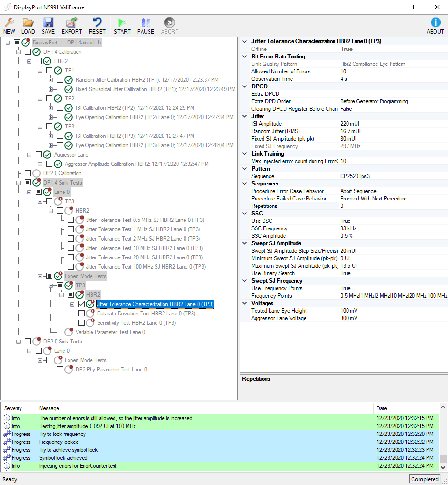Select Jitter Tolerance Test 10 MHz SJ item
Image resolution: width=448 pixels, height=485 pixels.
pos(144,248)
